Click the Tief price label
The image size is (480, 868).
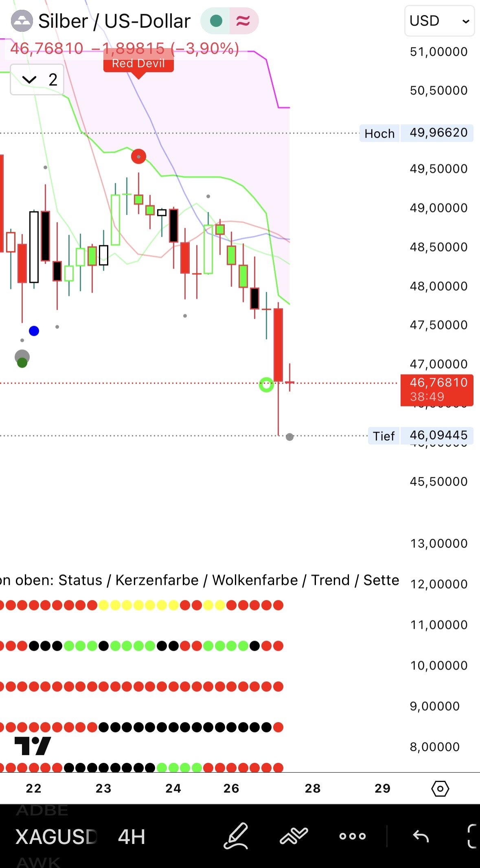click(x=384, y=436)
